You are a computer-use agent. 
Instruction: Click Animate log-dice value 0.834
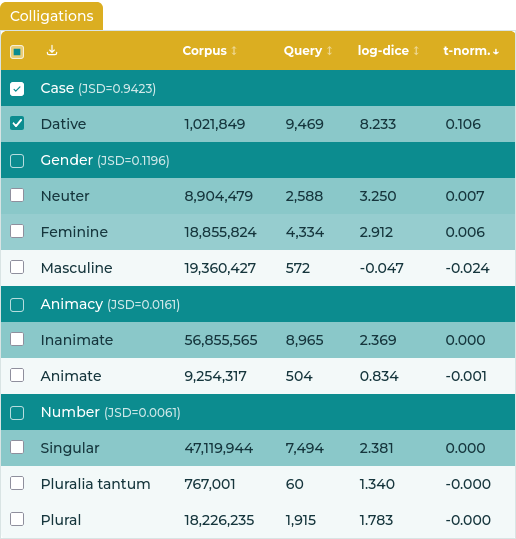point(379,376)
